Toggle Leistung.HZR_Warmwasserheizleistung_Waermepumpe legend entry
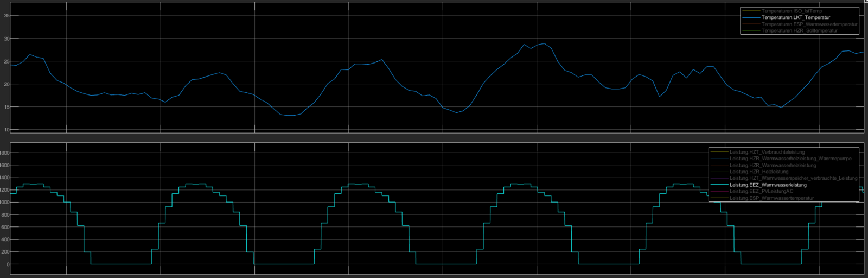The height and width of the screenshot is (278, 868). coord(790,159)
